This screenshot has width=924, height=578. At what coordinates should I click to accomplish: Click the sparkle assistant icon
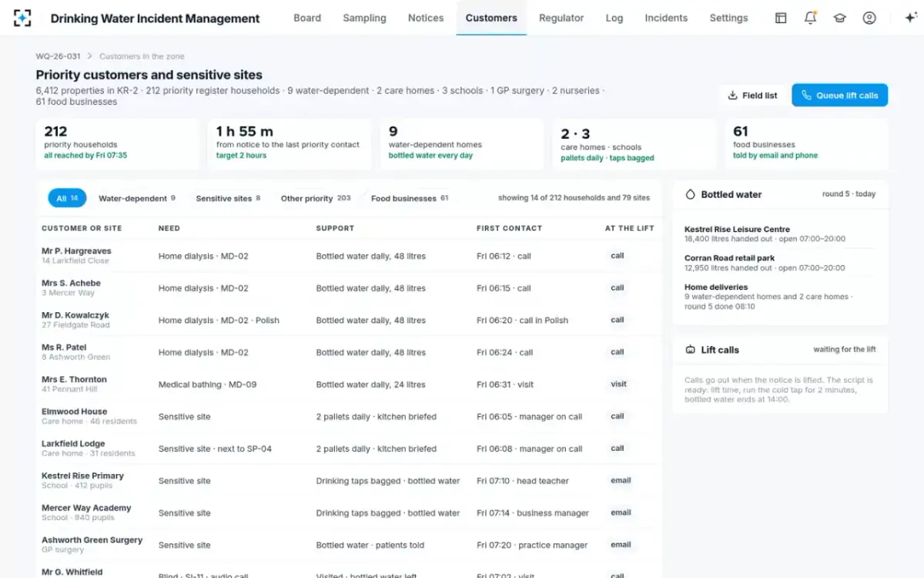tap(911, 18)
